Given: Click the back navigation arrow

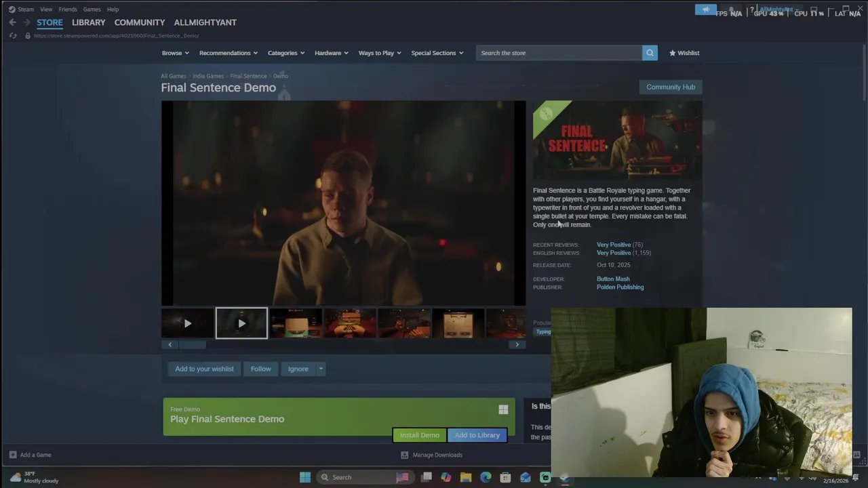Looking at the screenshot, I should [x=12, y=22].
